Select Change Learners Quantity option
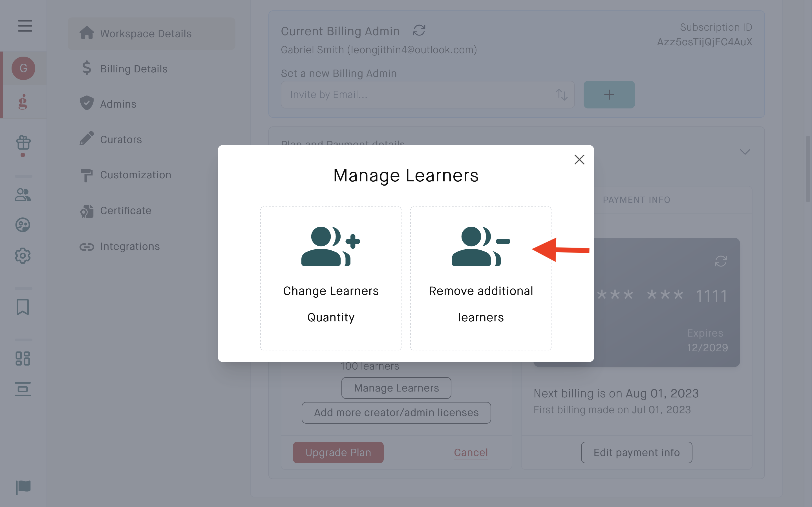This screenshot has height=507, width=812. tap(331, 278)
